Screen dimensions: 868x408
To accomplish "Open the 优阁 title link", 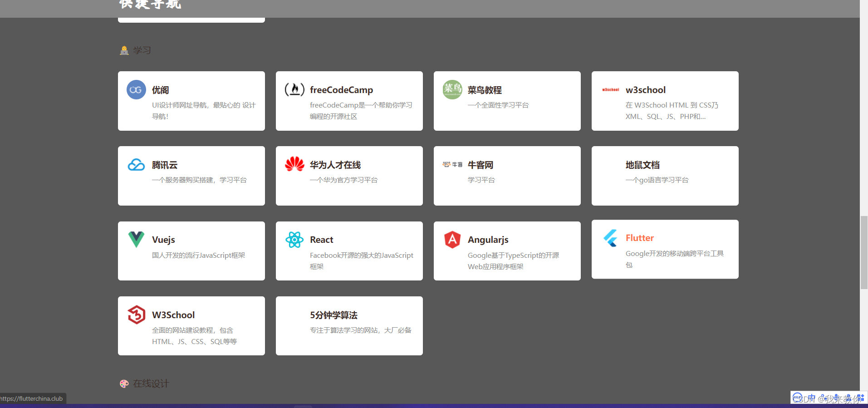I will [161, 90].
